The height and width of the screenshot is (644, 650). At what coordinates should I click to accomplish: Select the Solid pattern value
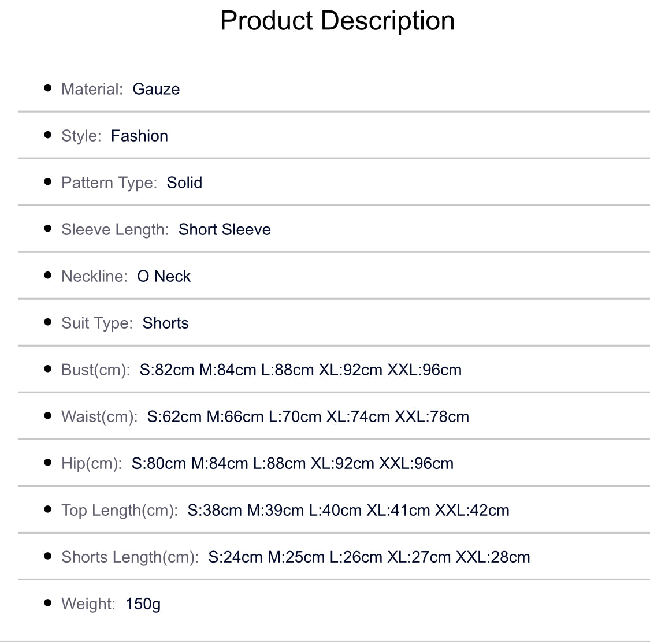(x=184, y=183)
